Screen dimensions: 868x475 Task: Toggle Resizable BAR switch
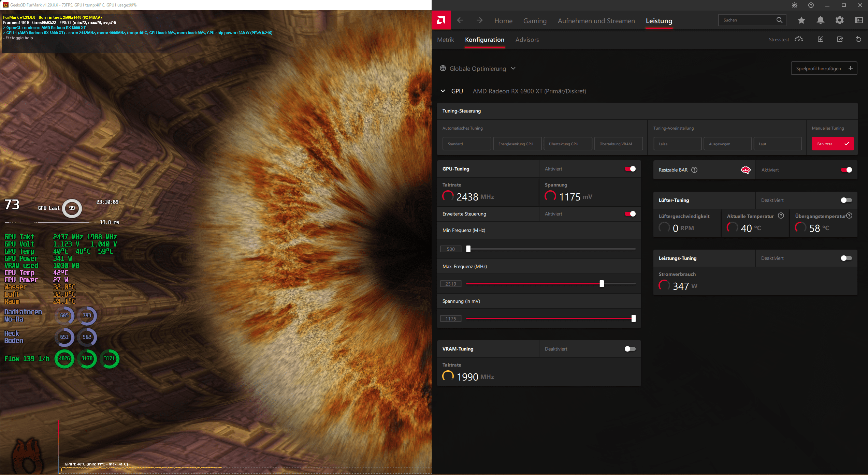coord(847,170)
